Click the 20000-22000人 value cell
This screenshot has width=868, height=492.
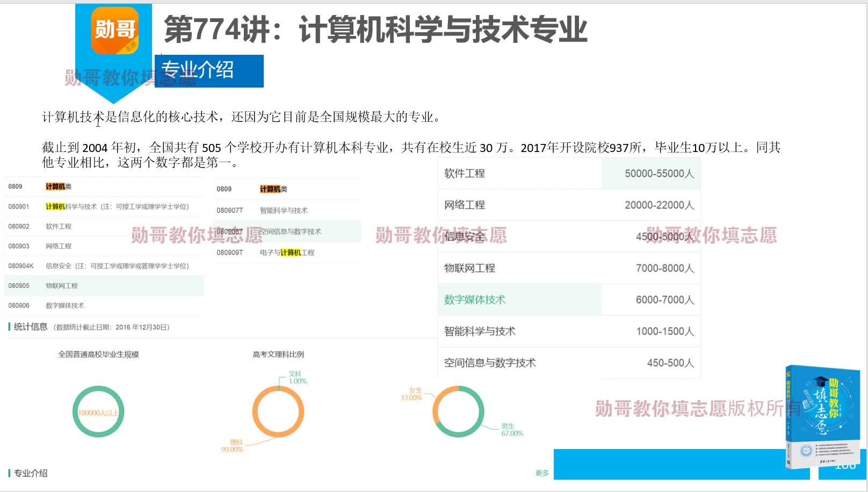659,205
